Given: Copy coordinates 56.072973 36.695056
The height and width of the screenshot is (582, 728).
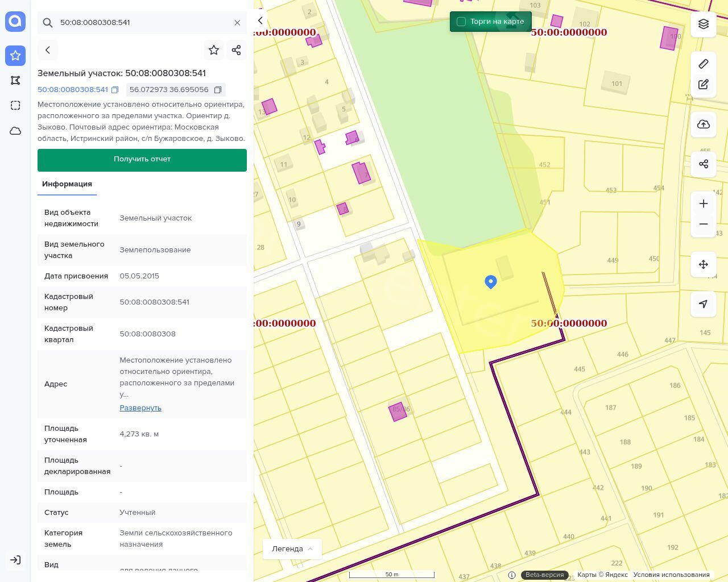Looking at the screenshot, I should tap(217, 90).
